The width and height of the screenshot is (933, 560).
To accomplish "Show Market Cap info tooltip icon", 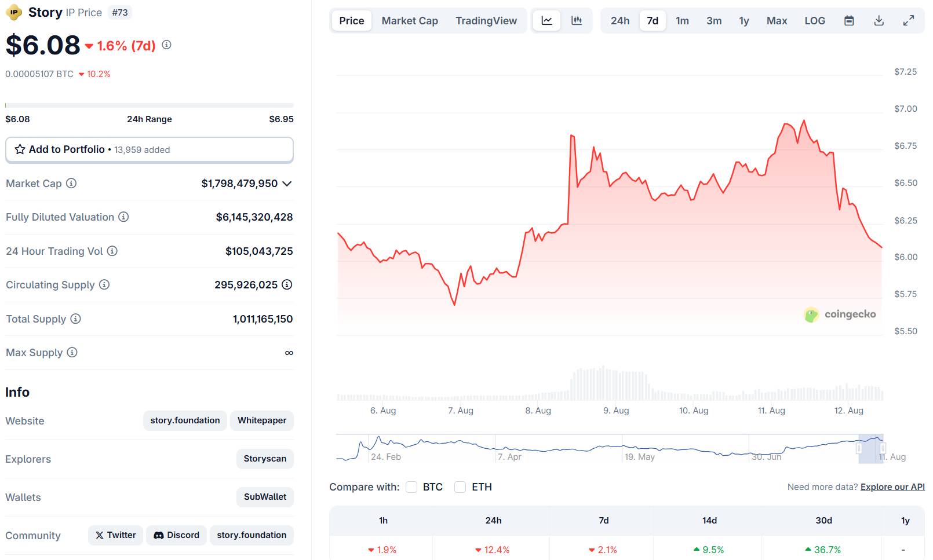I will 71,183.
